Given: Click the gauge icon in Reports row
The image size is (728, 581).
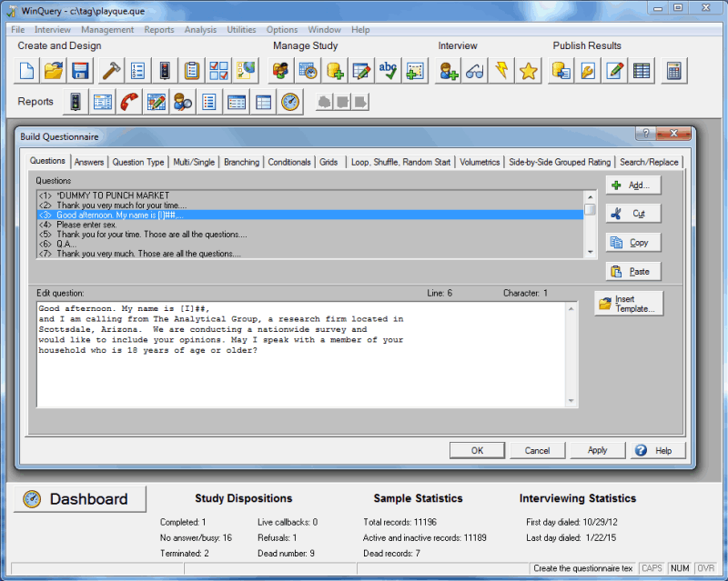Looking at the screenshot, I should 290,102.
